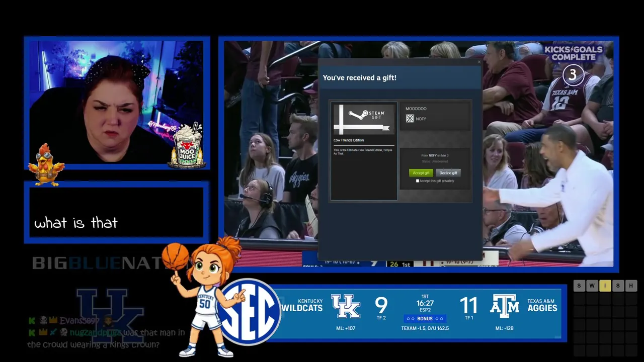
Task: Click 'From NOFY on Mar 3' text
Action: (x=435, y=155)
